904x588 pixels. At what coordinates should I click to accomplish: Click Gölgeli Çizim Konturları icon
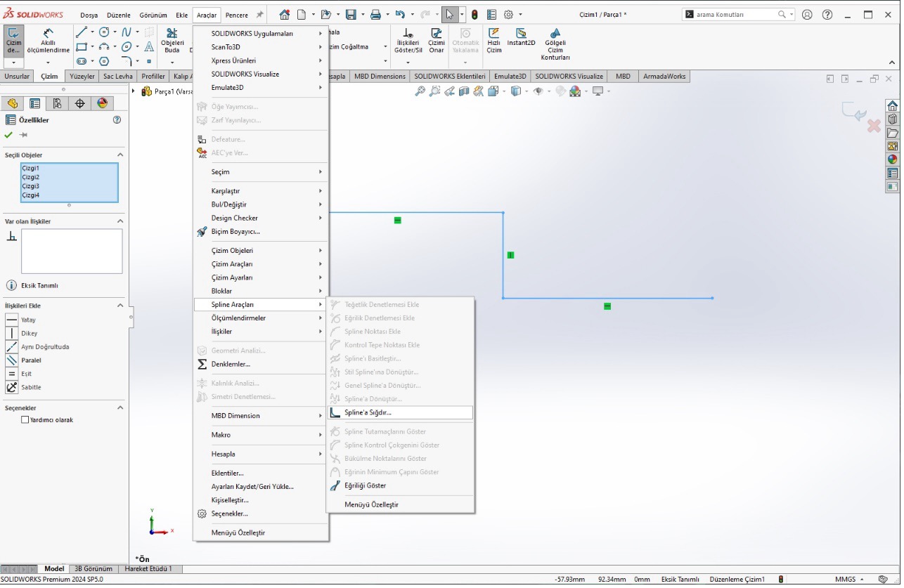tap(555, 45)
